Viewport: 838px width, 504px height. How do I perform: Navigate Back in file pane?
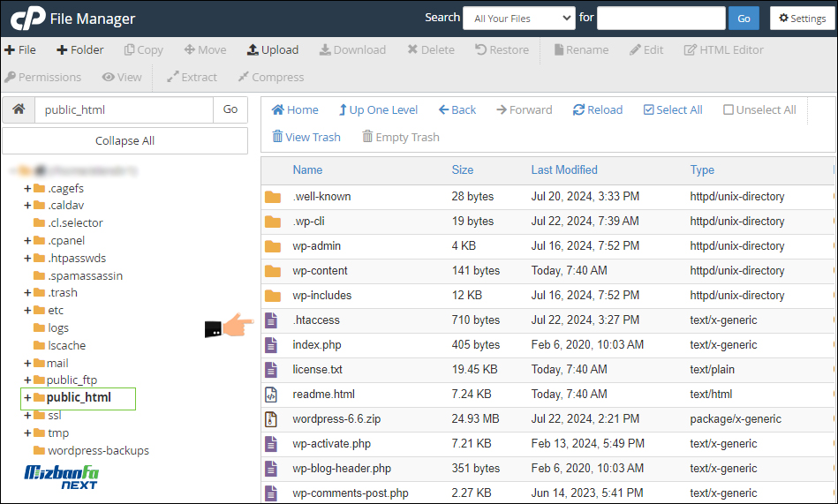[457, 109]
